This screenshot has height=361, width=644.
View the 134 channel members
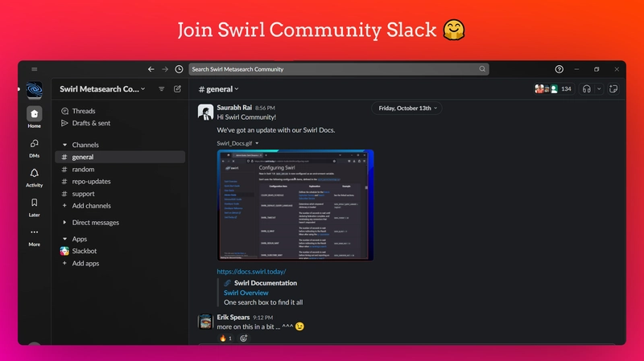click(553, 89)
